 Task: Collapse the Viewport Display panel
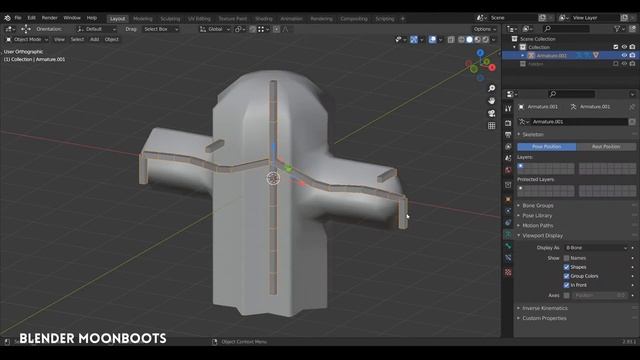click(x=542, y=236)
